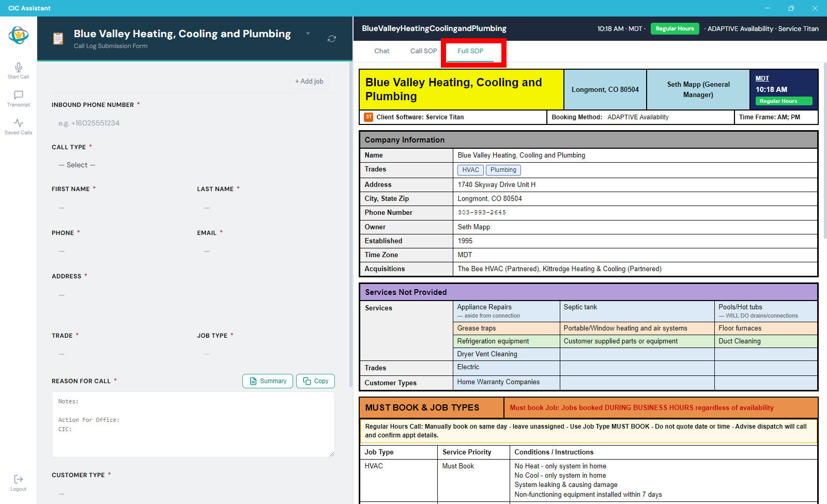Open the Customer Type dropdown field
The width and height of the screenshot is (827, 504).
(193, 494)
